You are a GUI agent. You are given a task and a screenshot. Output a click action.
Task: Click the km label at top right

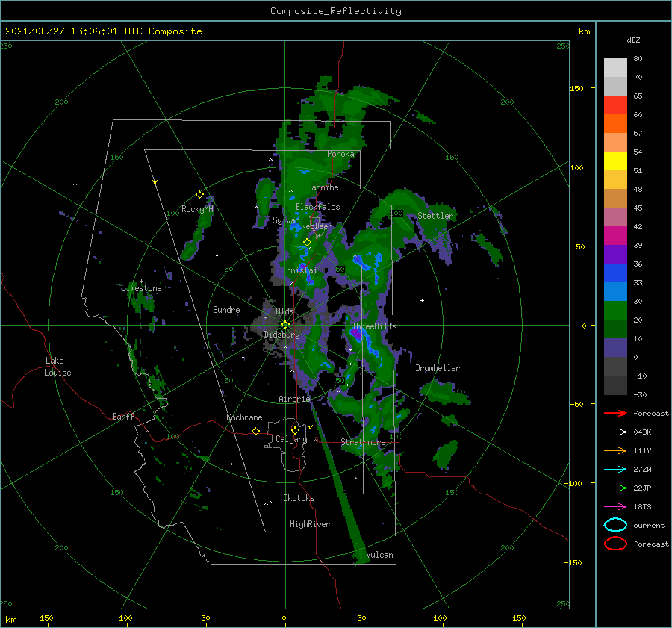584,31
